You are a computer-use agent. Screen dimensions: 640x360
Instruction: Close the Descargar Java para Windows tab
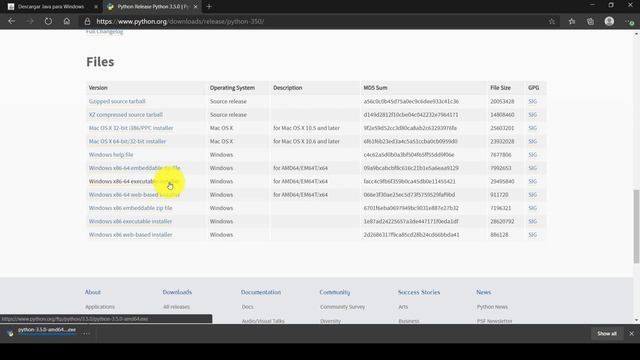[96, 7]
